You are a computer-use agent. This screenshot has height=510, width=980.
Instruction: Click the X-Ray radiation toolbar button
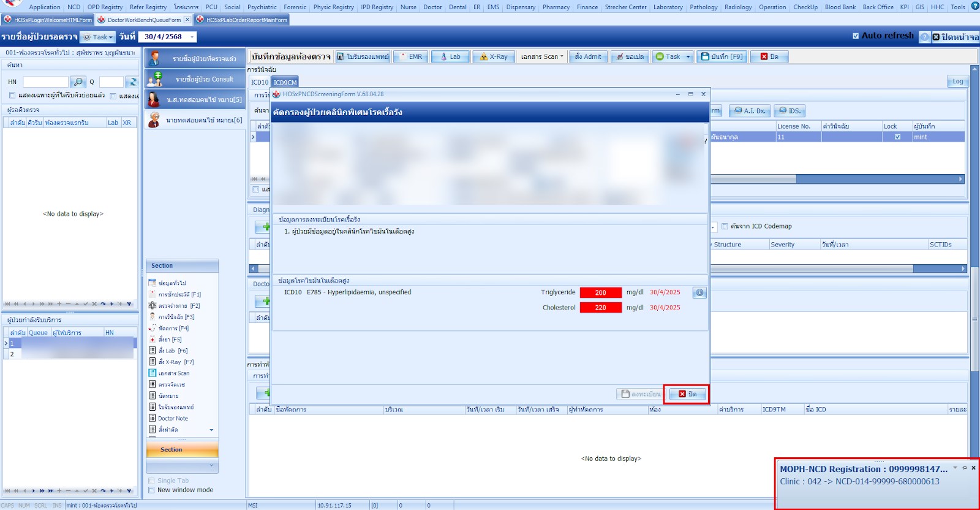point(494,56)
